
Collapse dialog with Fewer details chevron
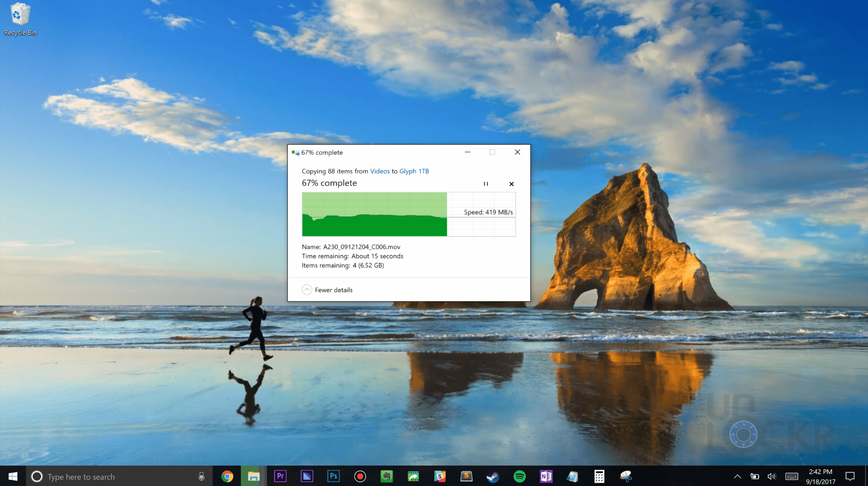(x=307, y=290)
